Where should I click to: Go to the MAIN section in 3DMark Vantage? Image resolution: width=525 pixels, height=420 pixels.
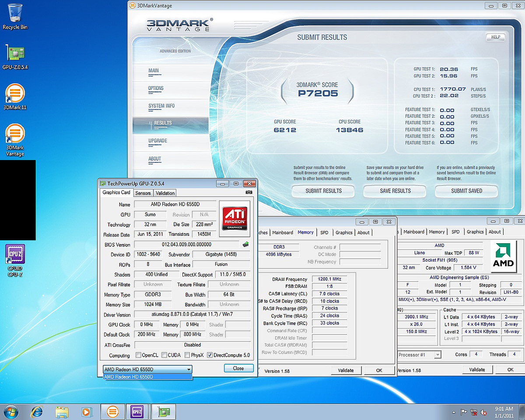(154, 70)
